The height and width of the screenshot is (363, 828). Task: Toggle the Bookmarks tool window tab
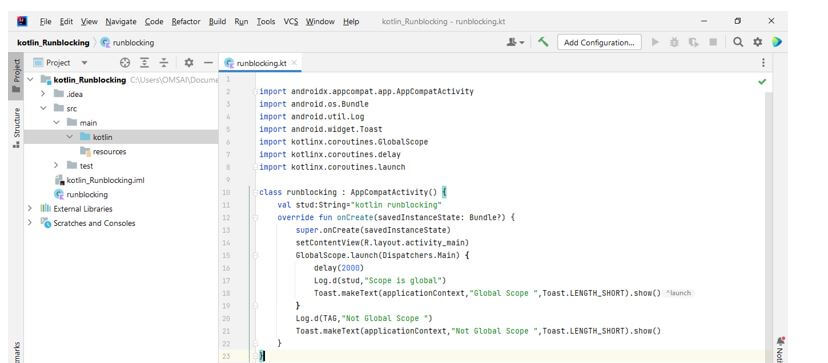[16, 351]
